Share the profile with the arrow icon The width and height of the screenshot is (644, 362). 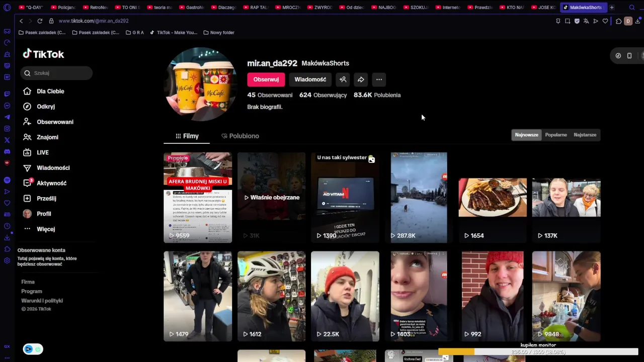point(361,79)
